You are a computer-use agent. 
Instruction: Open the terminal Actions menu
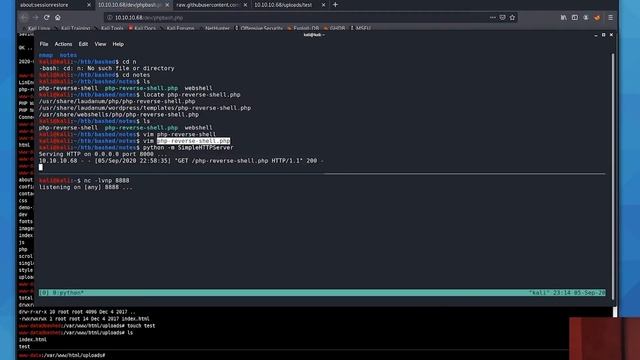coord(63,44)
